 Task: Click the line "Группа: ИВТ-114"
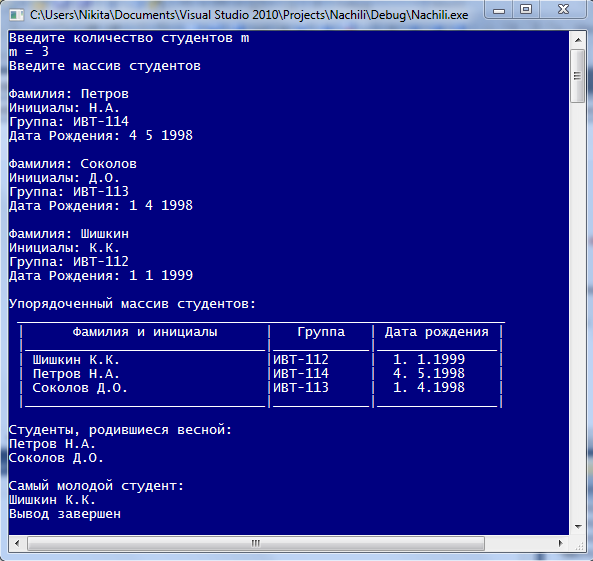click(69, 122)
